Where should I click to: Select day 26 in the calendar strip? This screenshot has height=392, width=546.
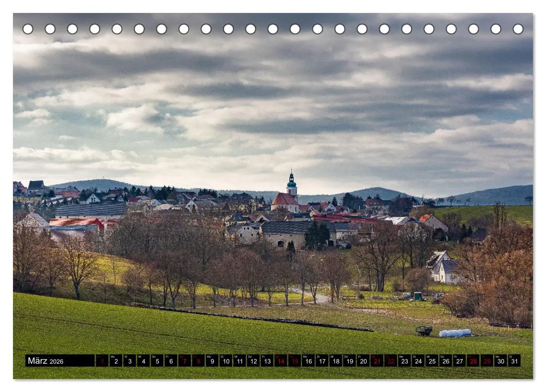(x=446, y=361)
